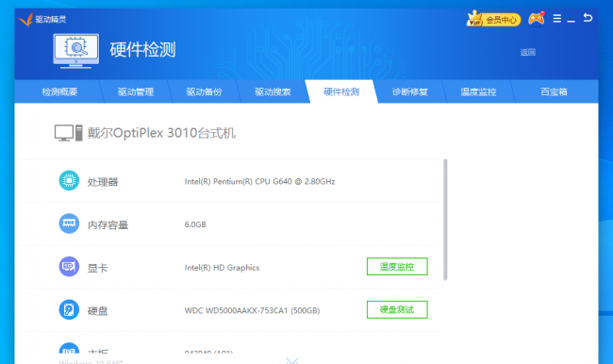613x364 pixels.
Task: Click the desktop computer icon beside 戴尔OptiPlex
Action: (x=69, y=133)
